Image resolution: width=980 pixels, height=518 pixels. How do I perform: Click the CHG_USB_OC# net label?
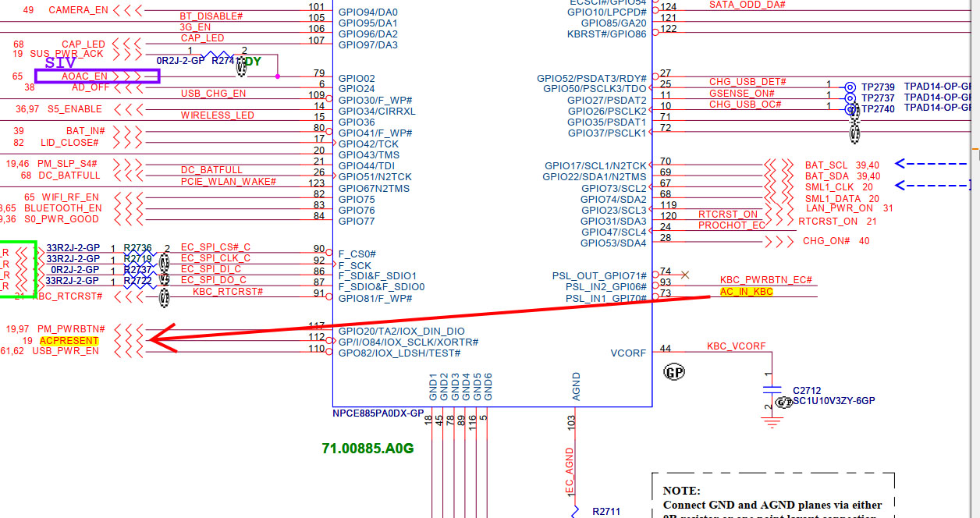coord(745,105)
